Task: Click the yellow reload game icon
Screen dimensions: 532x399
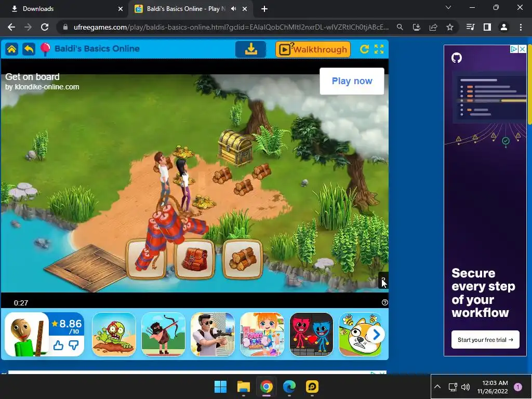Action: click(364, 49)
